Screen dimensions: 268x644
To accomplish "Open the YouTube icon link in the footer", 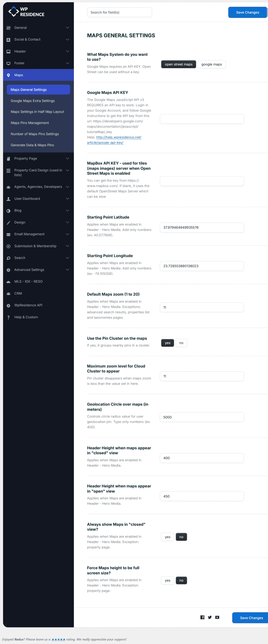I will 217,617.
